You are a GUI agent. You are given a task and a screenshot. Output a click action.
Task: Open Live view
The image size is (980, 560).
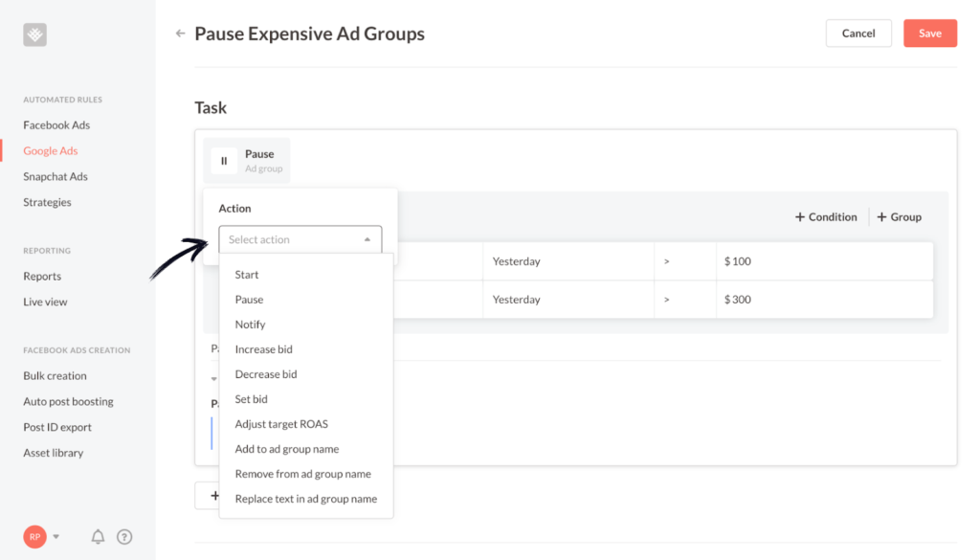click(x=45, y=302)
